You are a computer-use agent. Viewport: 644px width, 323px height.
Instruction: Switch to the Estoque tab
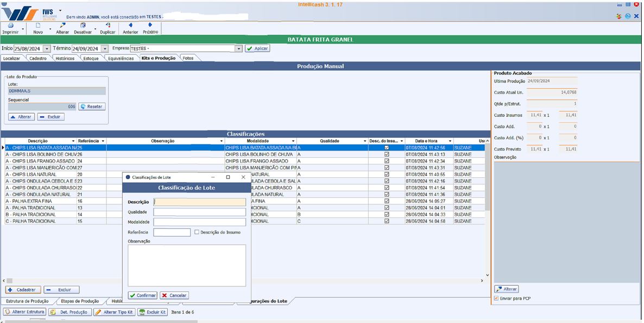pyautogui.click(x=91, y=58)
